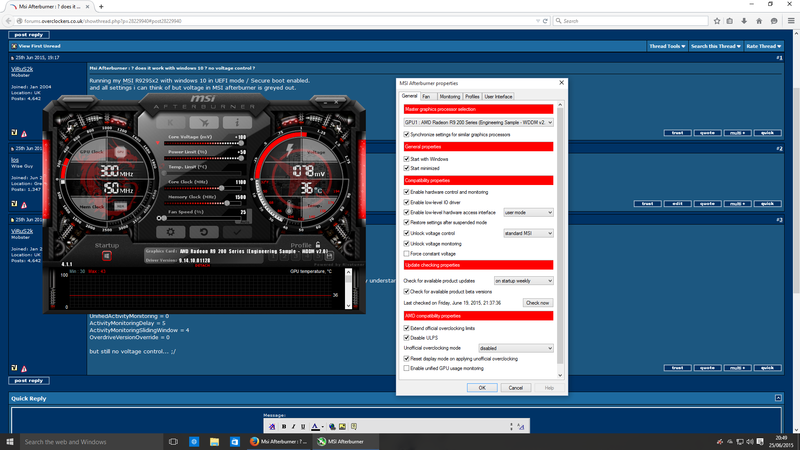Image resolution: width=800 pixels, height=450 pixels.
Task: Toggle the Startup Windows icon in Afterburner
Action: click(107, 256)
